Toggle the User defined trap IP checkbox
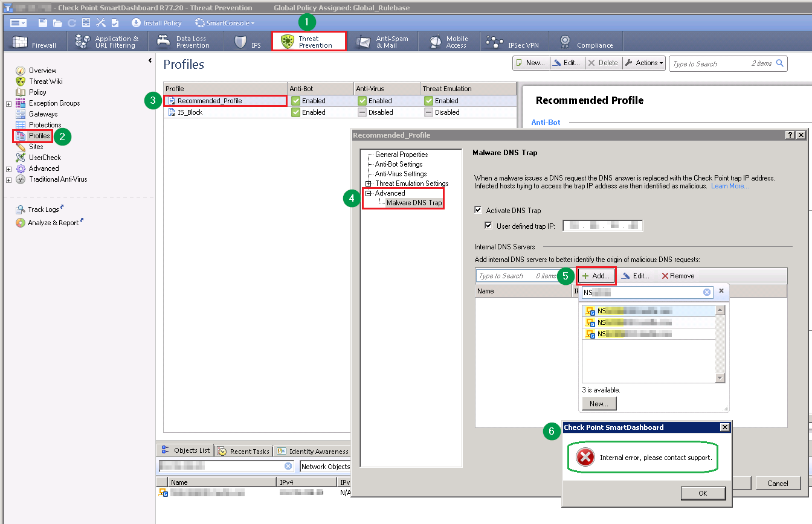This screenshot has width=812, height=524. point(489,226)
